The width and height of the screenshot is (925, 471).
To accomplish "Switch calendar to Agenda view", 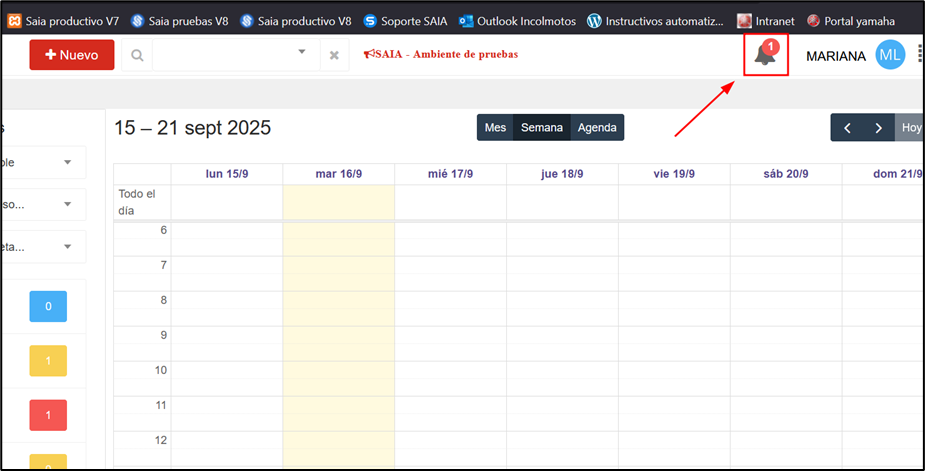I will [597, 128].
